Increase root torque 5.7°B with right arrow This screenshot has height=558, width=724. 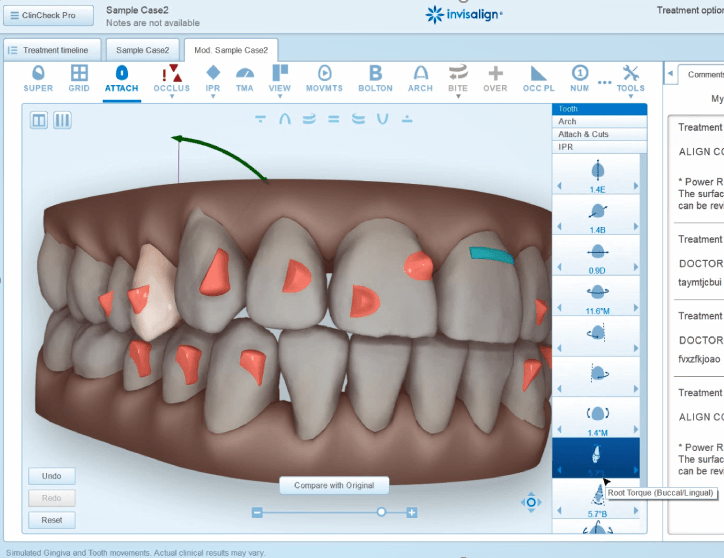point(636,510)
